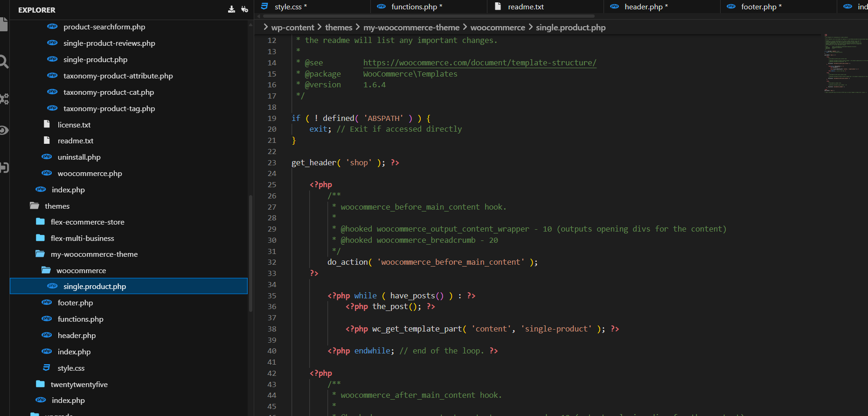The width and height of the screenshot is (868, 416).
Task: Click the PHP icon beside header.php in Explorer
Action: click(x=47, y=335)
